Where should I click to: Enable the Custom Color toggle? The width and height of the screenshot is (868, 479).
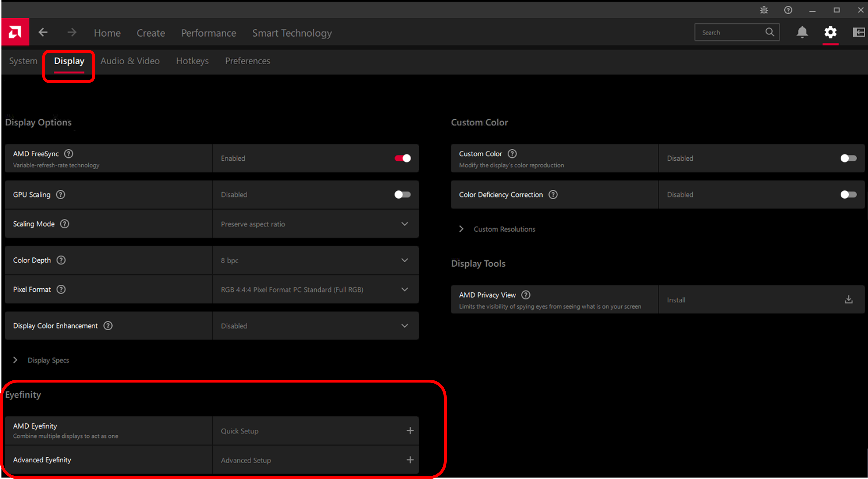[x=848, y=158]
